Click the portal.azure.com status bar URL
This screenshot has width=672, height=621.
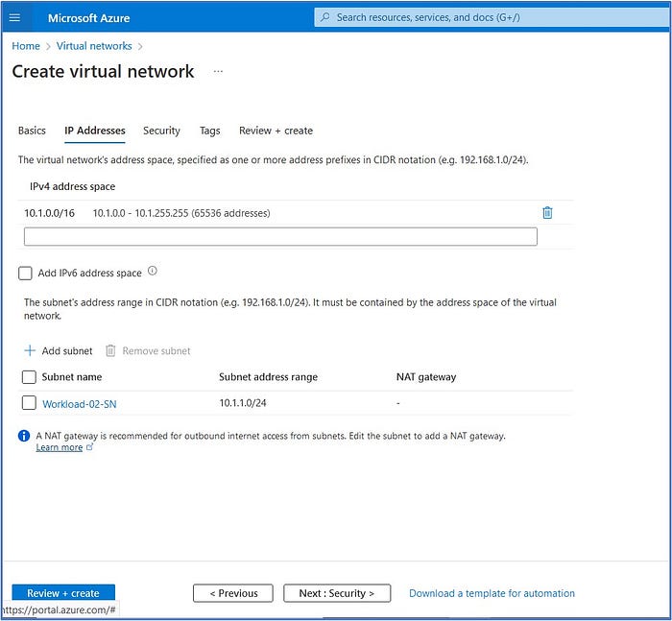pos(60,609)
